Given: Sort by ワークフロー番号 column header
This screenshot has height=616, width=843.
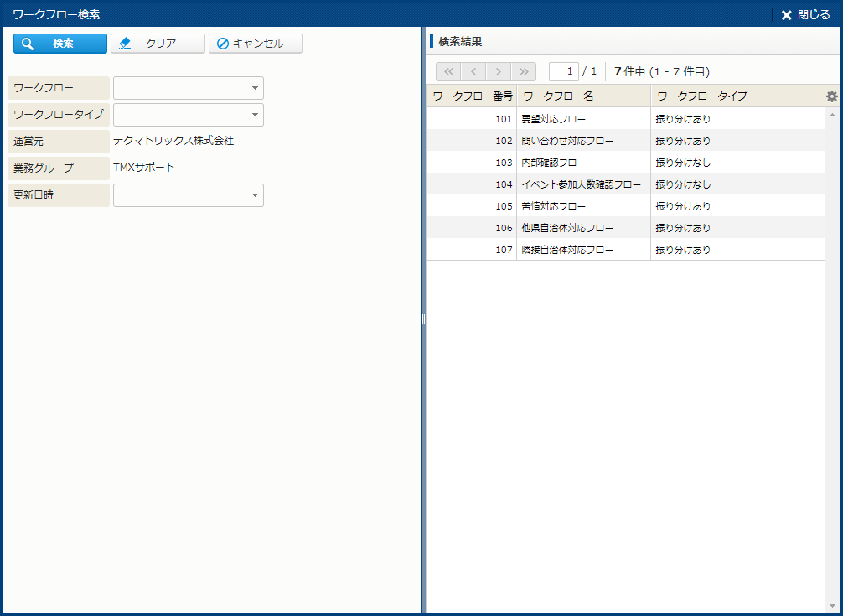Looking at the screenshot, I should [x=472, y=96].
